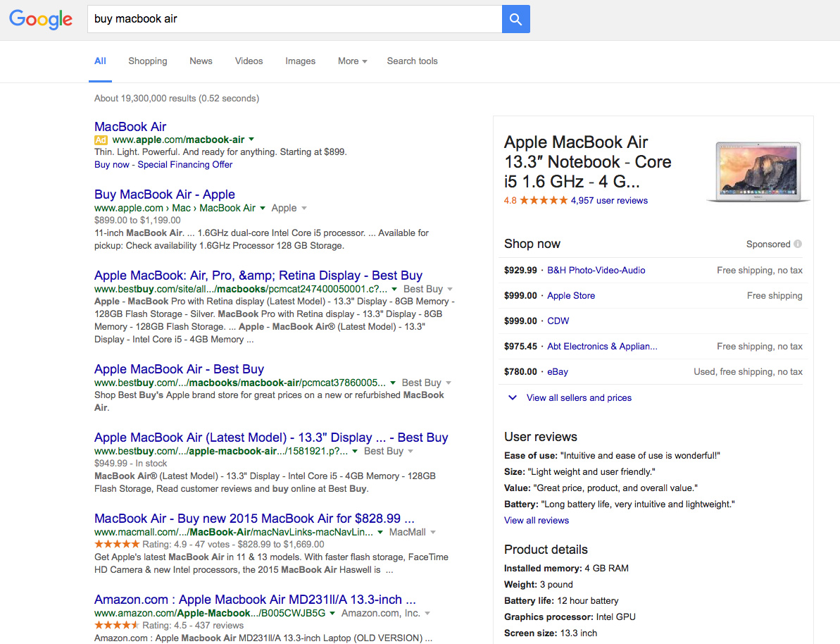The height and width of the screenshot is (644, 840).
Task: Click the 'Shop now' heading
Action: (x=532, y=244)
